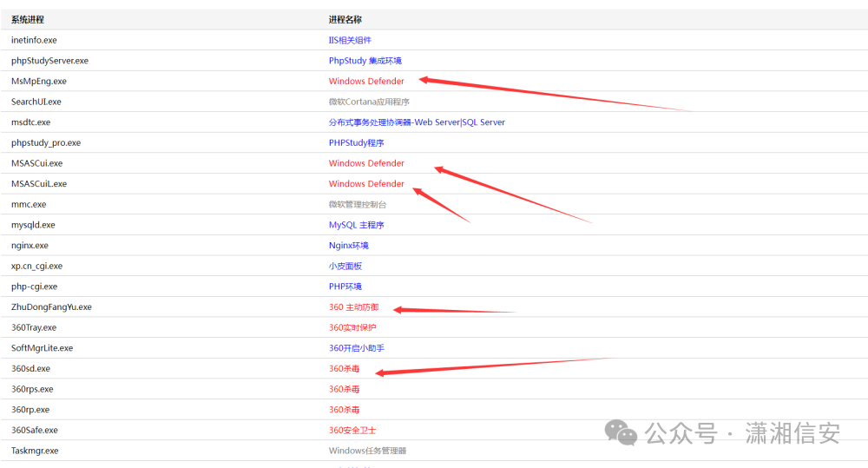Click the 系统进程 column header
Viewport: 868px width, 468px height.
click(x=28, y=20)
